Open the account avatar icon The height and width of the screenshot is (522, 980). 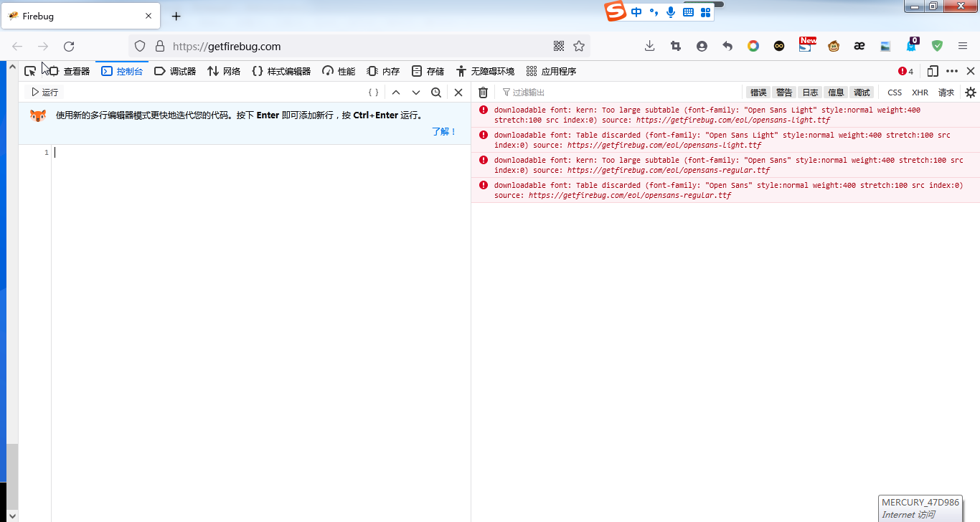coord(702,46)
